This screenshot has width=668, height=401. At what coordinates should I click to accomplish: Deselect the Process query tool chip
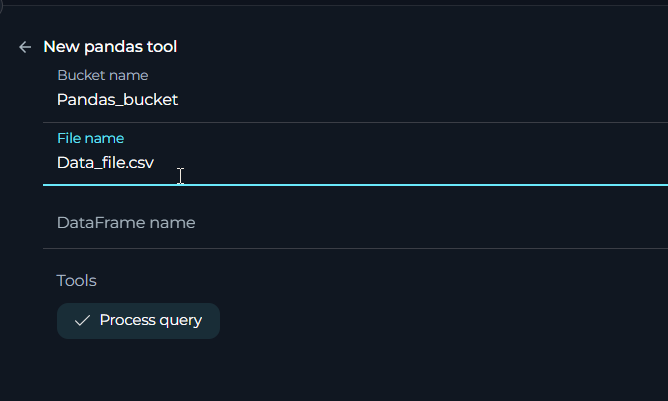point(138,321)
